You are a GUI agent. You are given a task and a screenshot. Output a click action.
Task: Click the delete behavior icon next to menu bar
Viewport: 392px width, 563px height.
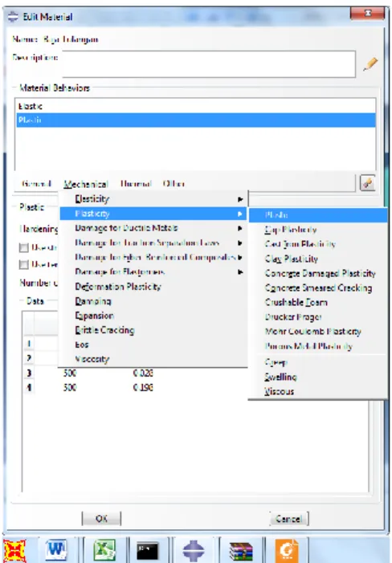tap(368, 183)
